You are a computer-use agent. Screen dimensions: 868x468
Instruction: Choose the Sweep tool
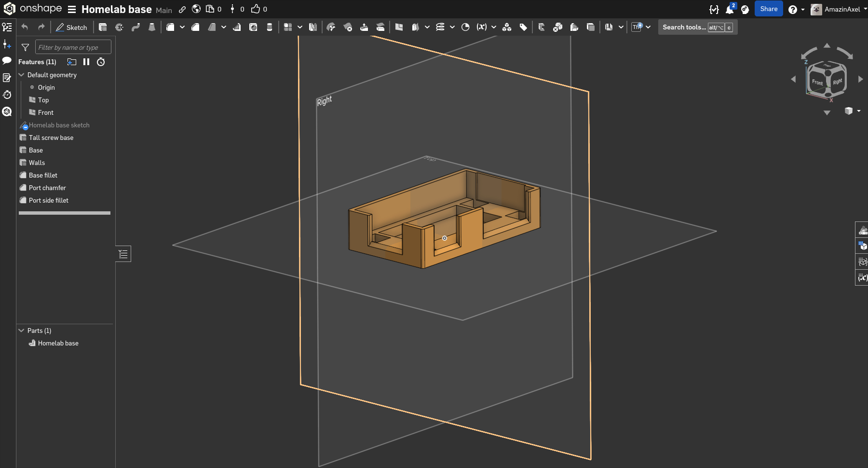136,28
